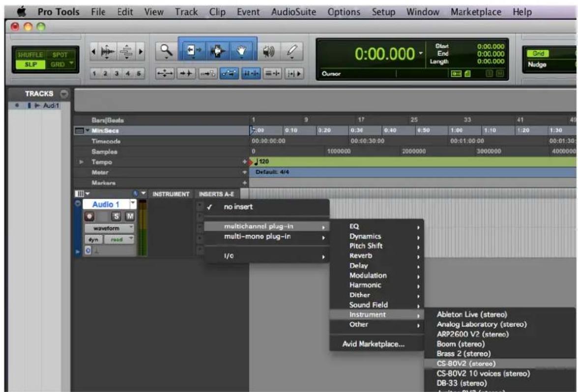
Task: Toggle Audi1 track show/hide dot
Action: [17, 105]
